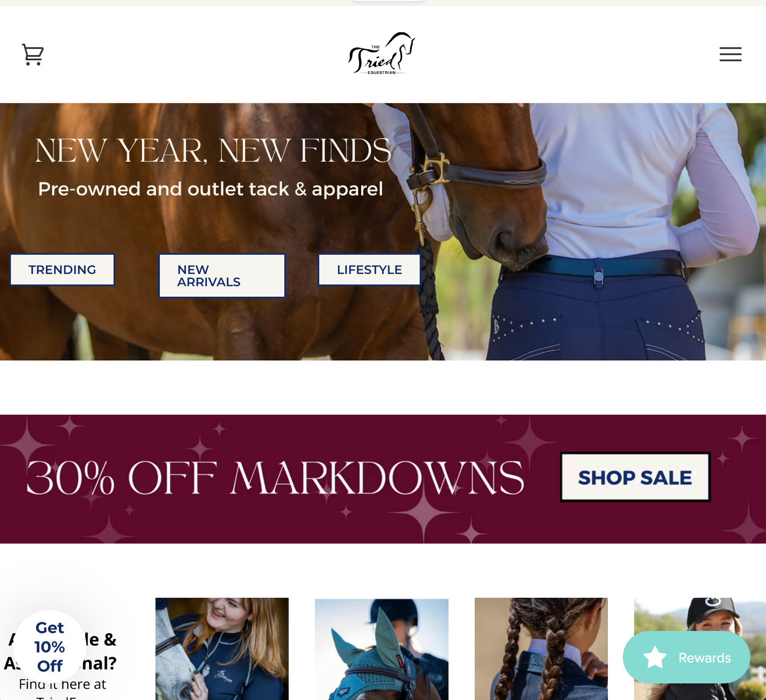Image resolution: width=766 pixels, height=700 pixels.
Task: Open thumbnail of smiling woman with grey horse
Action: tap(222, 648)
